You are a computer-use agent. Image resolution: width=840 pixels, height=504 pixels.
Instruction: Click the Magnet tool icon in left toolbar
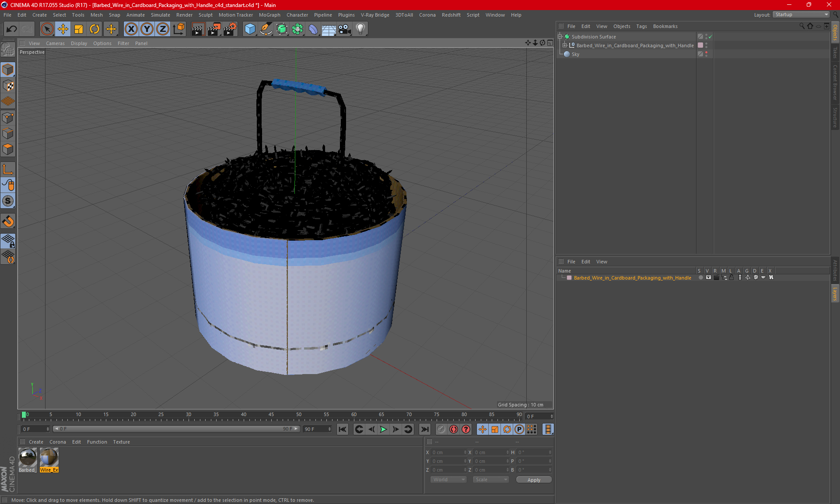click(x=8, y=221)
